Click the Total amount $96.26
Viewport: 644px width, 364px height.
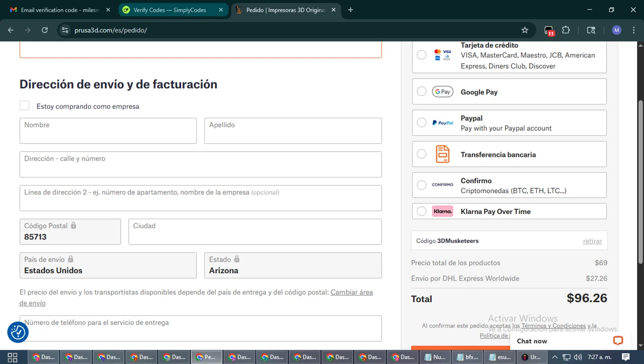[587, 298]
